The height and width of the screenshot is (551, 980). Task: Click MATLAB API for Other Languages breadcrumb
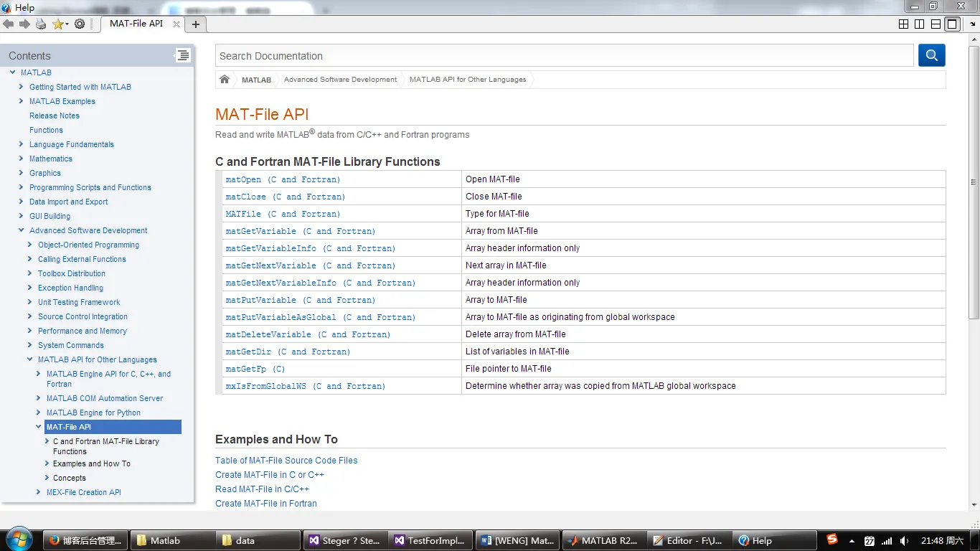click(468, 80)
